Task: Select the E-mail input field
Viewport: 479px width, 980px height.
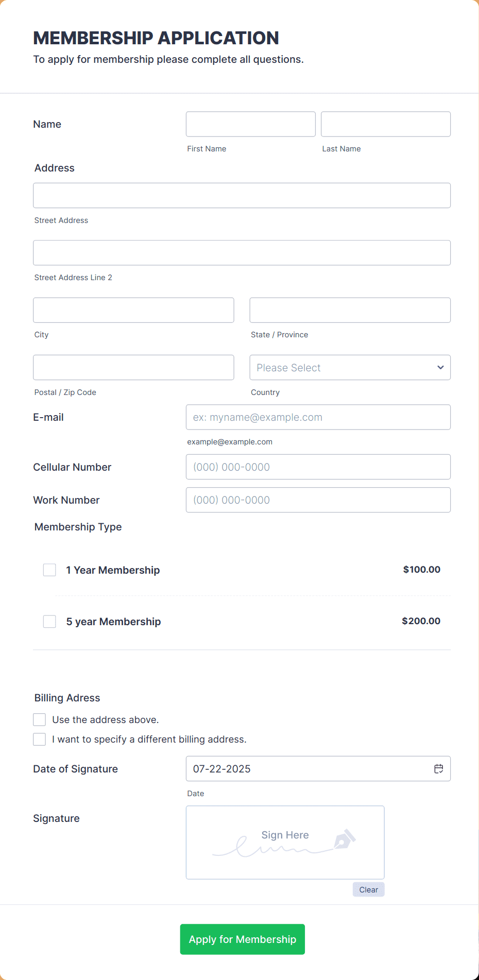Action: click(318, 417)
